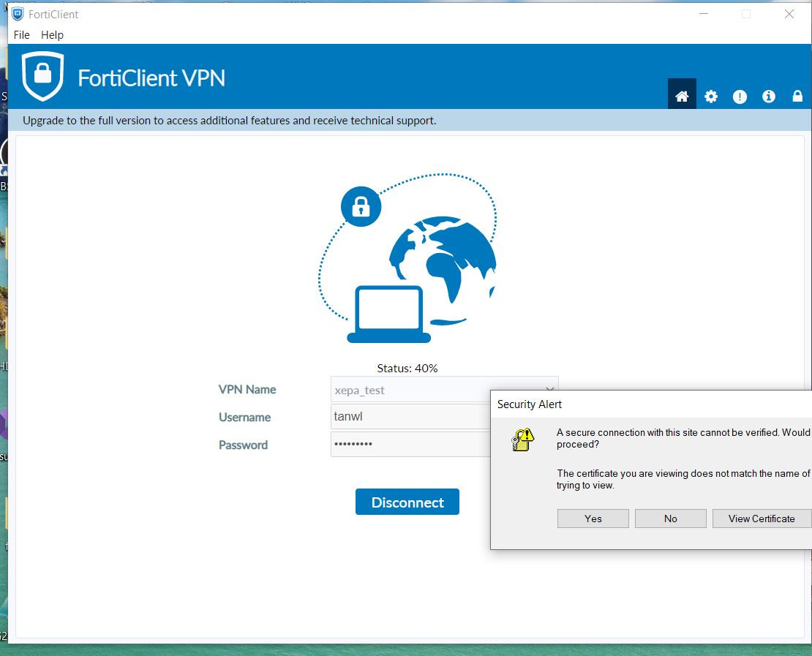The width and height of the screenshot is (812, 656).
Task: Choose Yes in the Security Alert
Action: tap(593, 519)
